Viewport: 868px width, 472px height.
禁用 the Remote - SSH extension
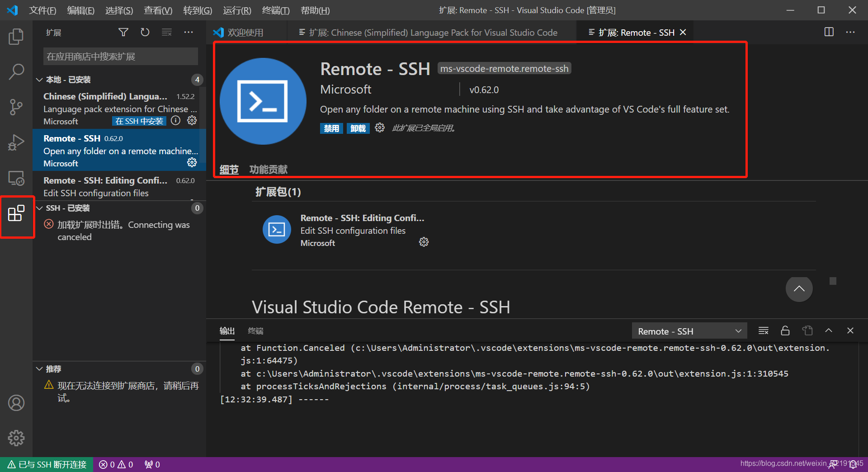coord(331,128)
